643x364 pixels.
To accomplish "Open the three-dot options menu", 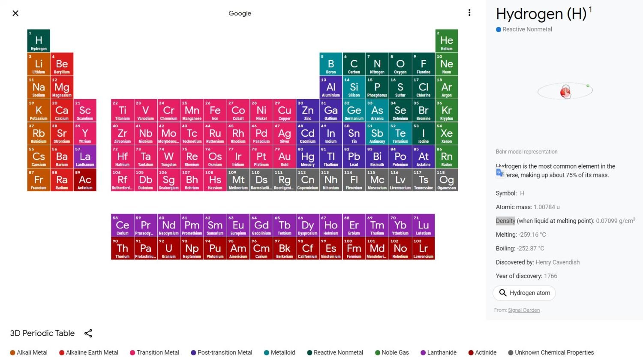I will pyautogui.click(x=469, y=13).
